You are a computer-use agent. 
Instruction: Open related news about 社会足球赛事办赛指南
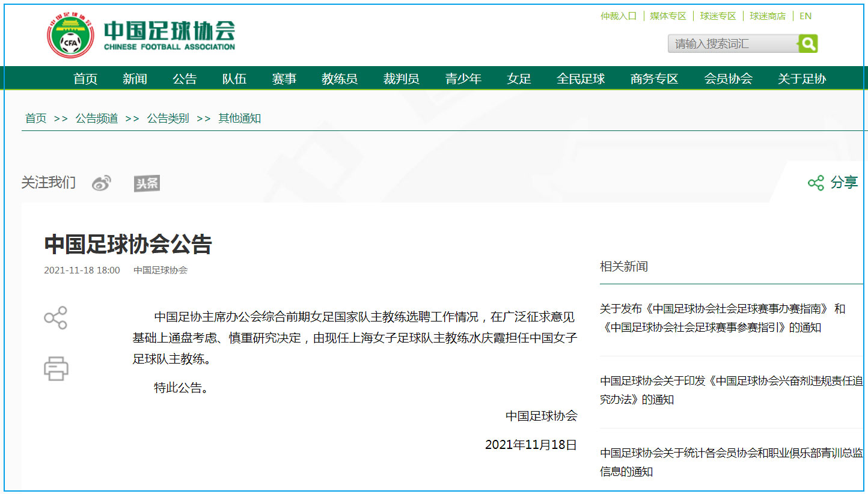pyautogui.click(x=721, y=318)
